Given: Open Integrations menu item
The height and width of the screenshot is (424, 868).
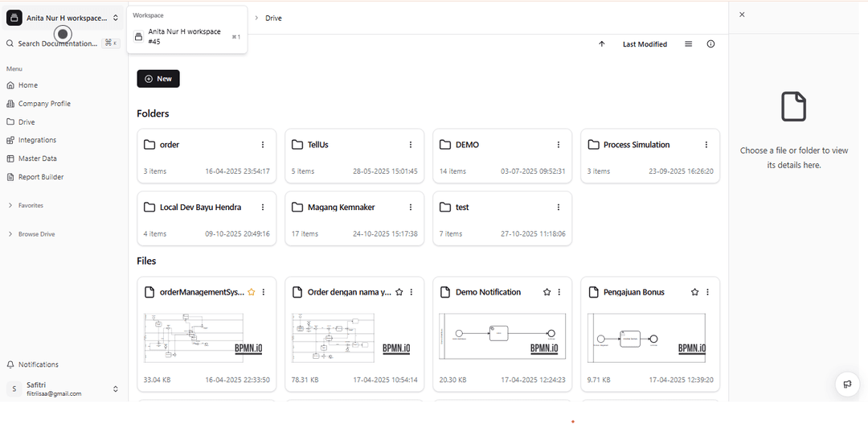Looking at the screenshot, I should click(x=31, y=140).
